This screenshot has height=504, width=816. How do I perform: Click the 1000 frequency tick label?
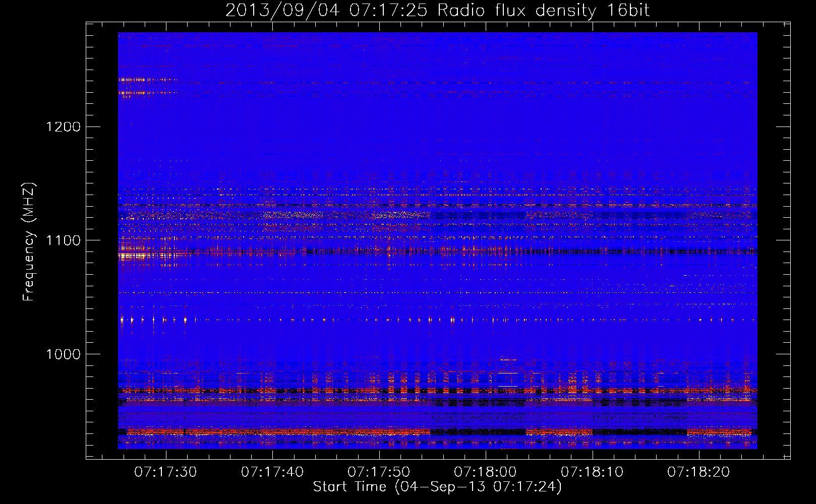(x=63, y=354)
